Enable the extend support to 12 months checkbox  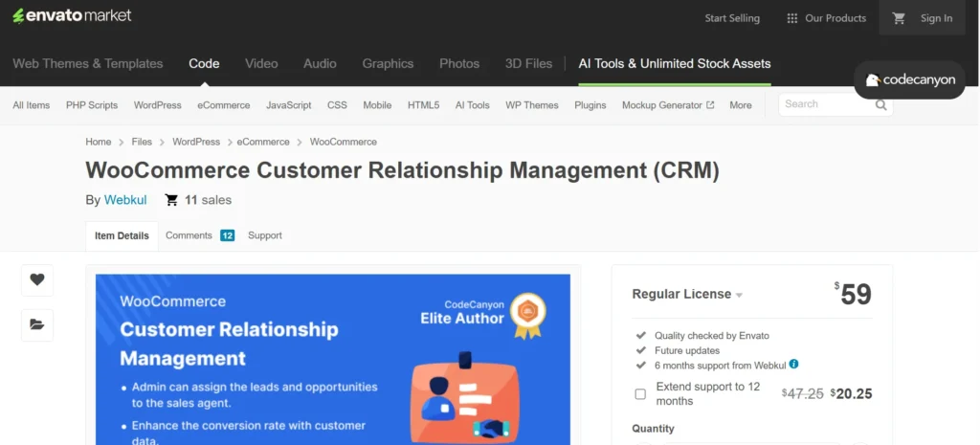(640, 394)
